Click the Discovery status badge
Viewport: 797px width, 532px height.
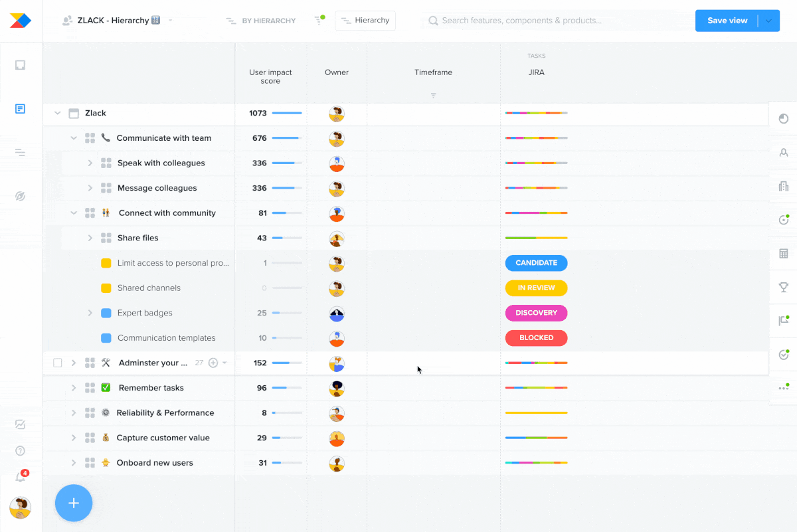point(537,313)
